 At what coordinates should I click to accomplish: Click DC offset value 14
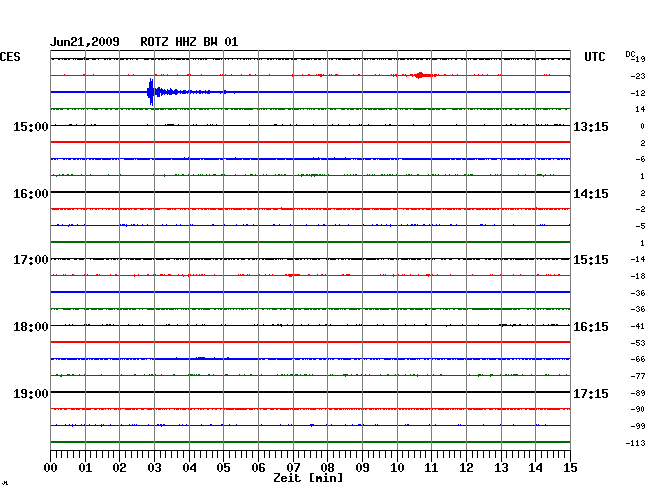pyautogui.click(x=640, y=109)
